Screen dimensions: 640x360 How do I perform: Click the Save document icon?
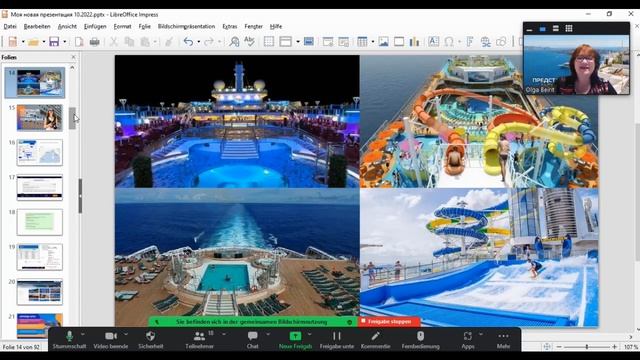[54, 42]
